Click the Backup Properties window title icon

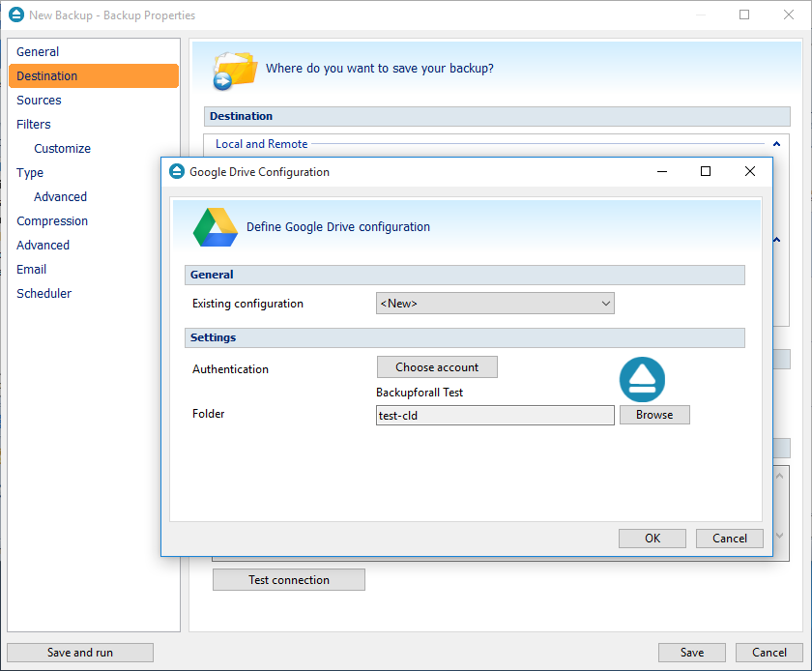point(16,15)
